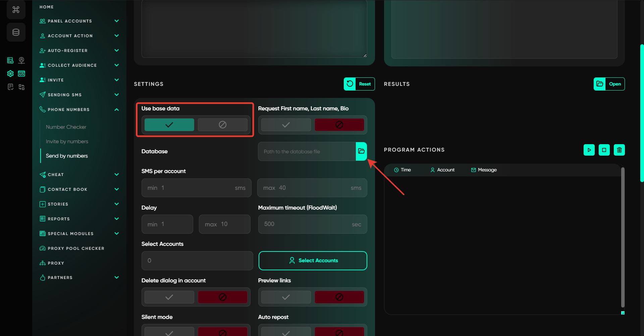
Task: Click the trash icon to clear actions
Action: pos(619,150)
